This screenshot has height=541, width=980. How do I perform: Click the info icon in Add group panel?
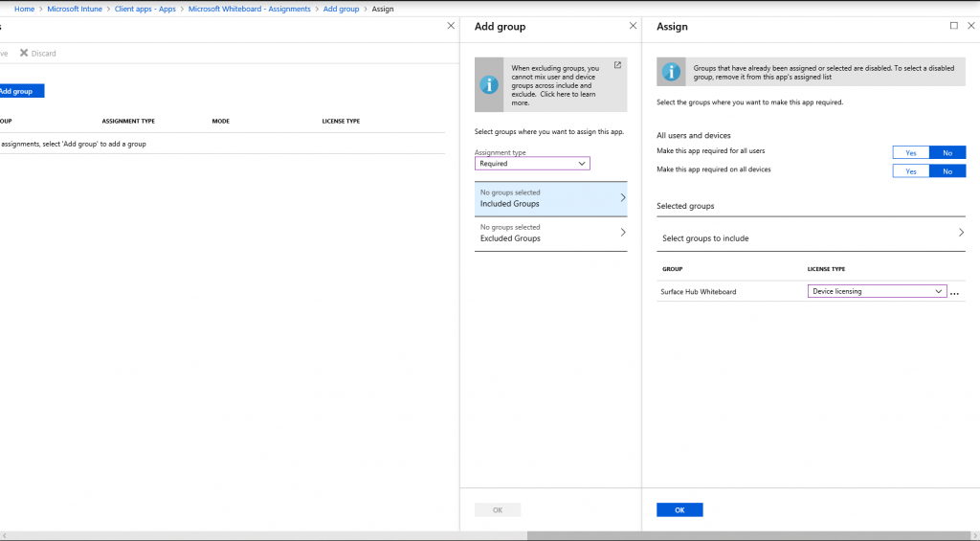coord(489,84)
